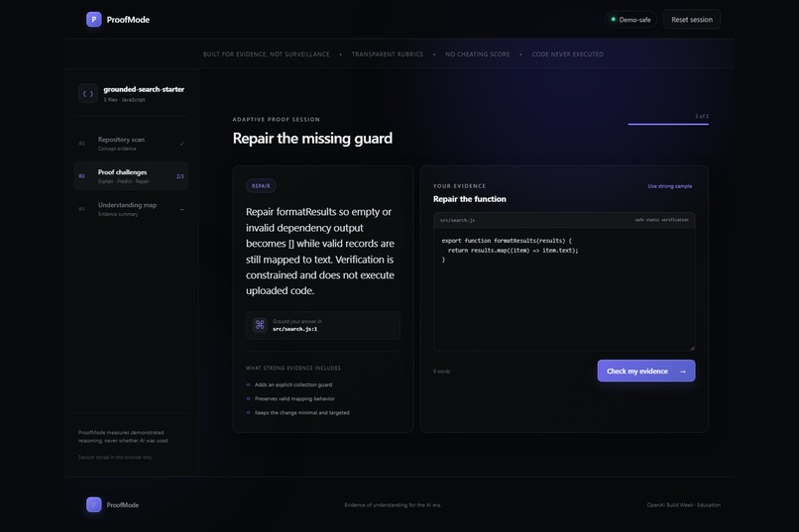Click 'OpenAI Build Week · Education' footer text
The height and width of the screenshot is (532, 799).
[x=683, y=505]
